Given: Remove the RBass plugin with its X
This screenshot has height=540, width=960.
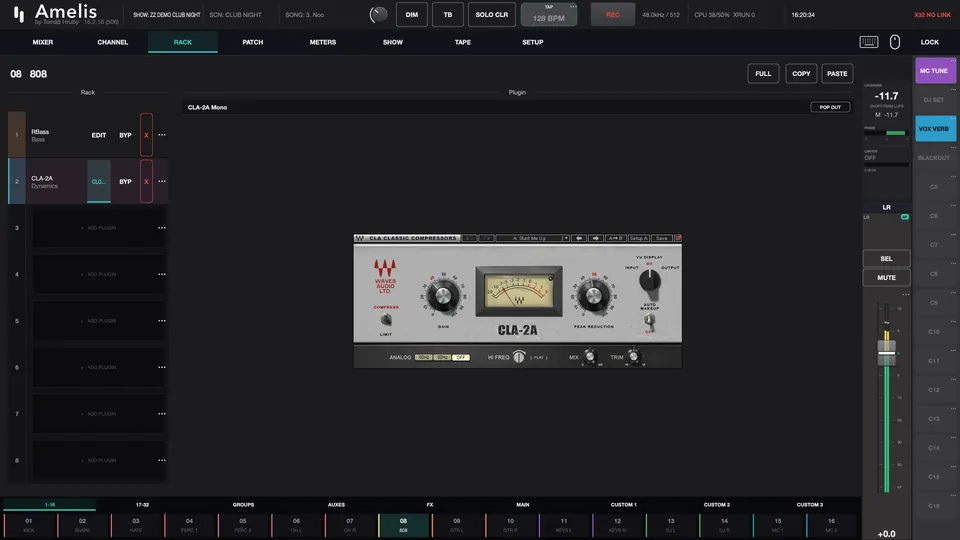Looking at the screenshot, I should coord(146,135).
